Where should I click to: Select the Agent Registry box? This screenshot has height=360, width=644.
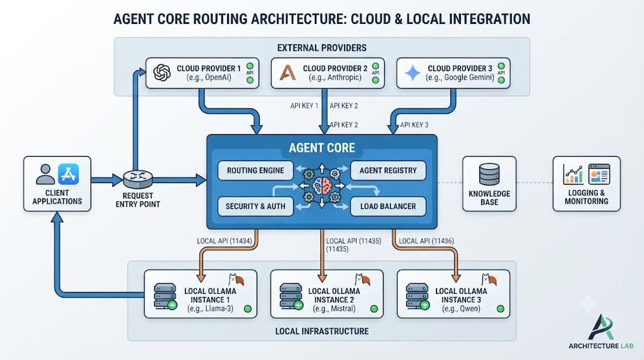pos(388,171)
